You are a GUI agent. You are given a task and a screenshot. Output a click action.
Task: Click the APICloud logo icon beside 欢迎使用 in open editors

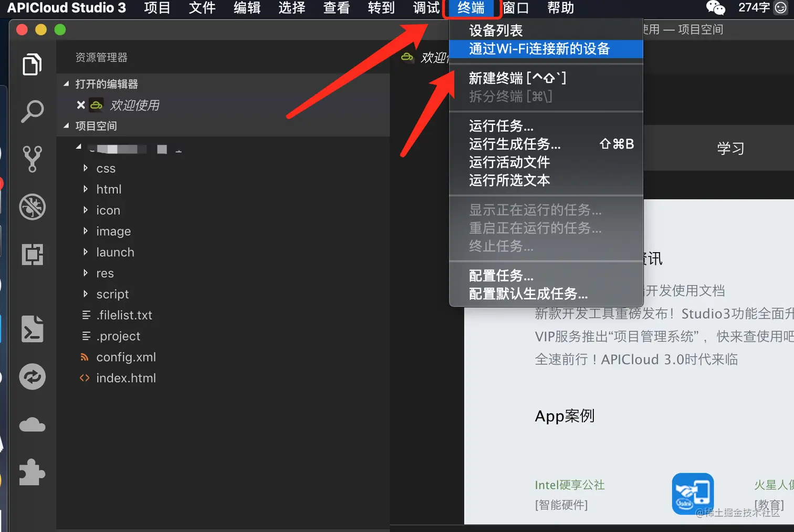pos(96,105)
